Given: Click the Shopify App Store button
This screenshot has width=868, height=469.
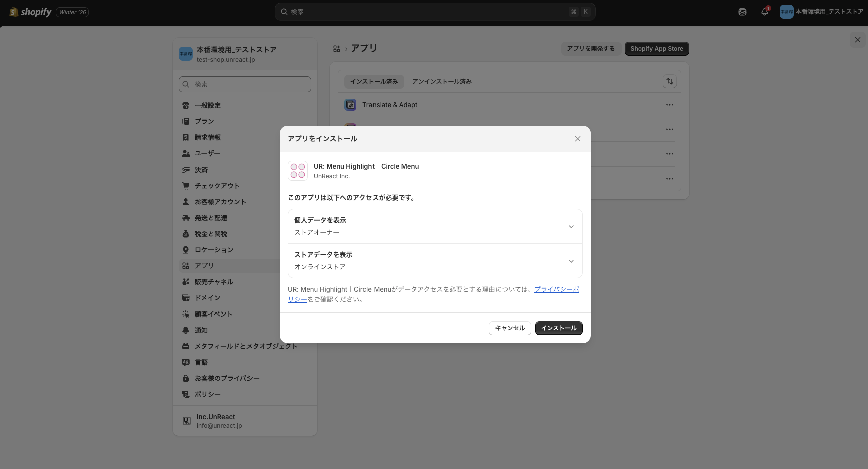Looking at the screenshot, I should tap(656, 48).
